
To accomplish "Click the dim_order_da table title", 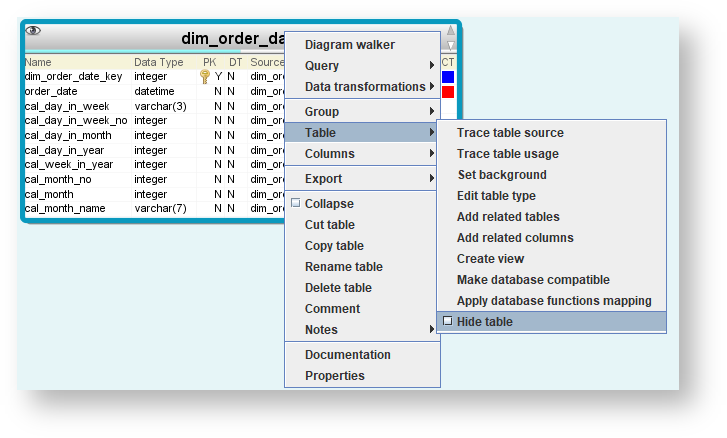I will tap(233, 38).
